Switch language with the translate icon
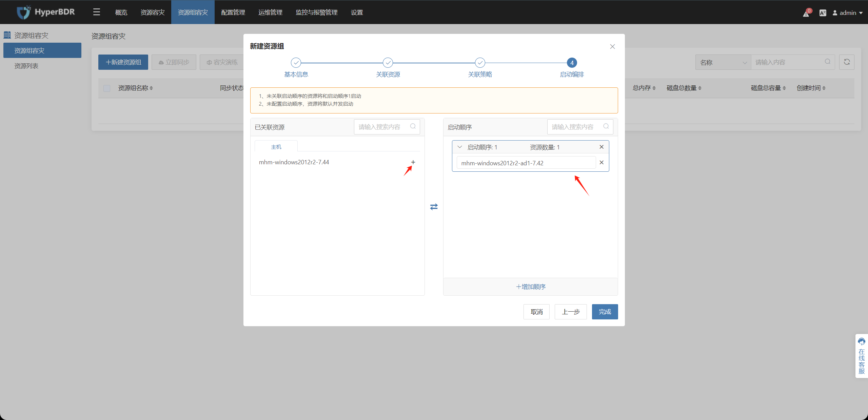The height and width of the screenshot is (420, 868). (x=823, y=13)
